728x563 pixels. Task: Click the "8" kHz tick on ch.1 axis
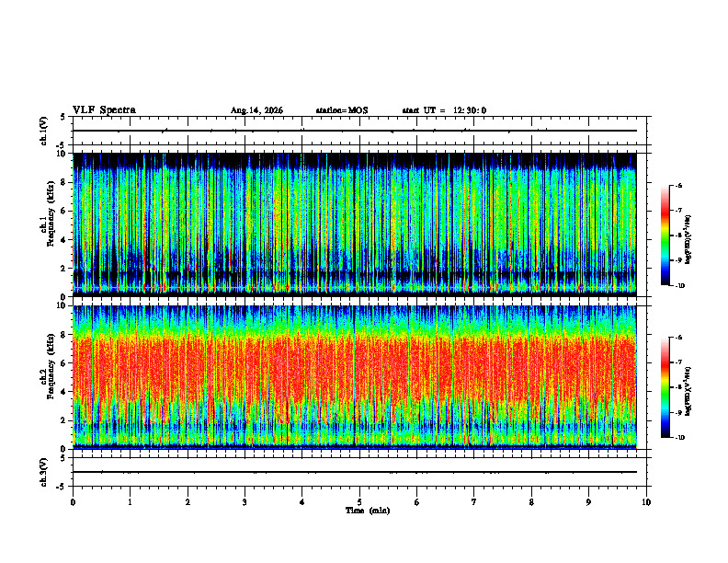[x=64, y=182]
